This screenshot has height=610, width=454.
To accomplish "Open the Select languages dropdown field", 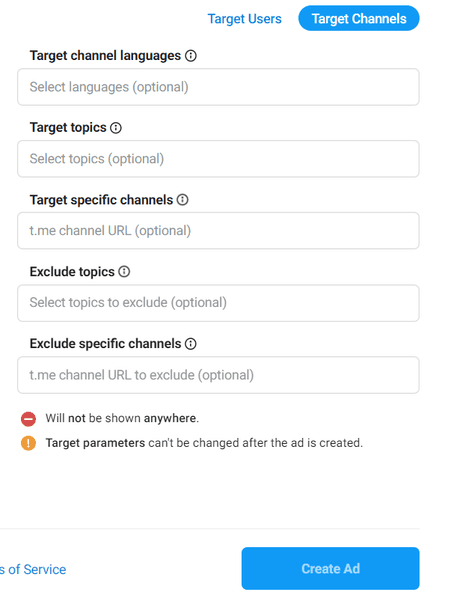I will pyautogui.click(x=218, y=87).
